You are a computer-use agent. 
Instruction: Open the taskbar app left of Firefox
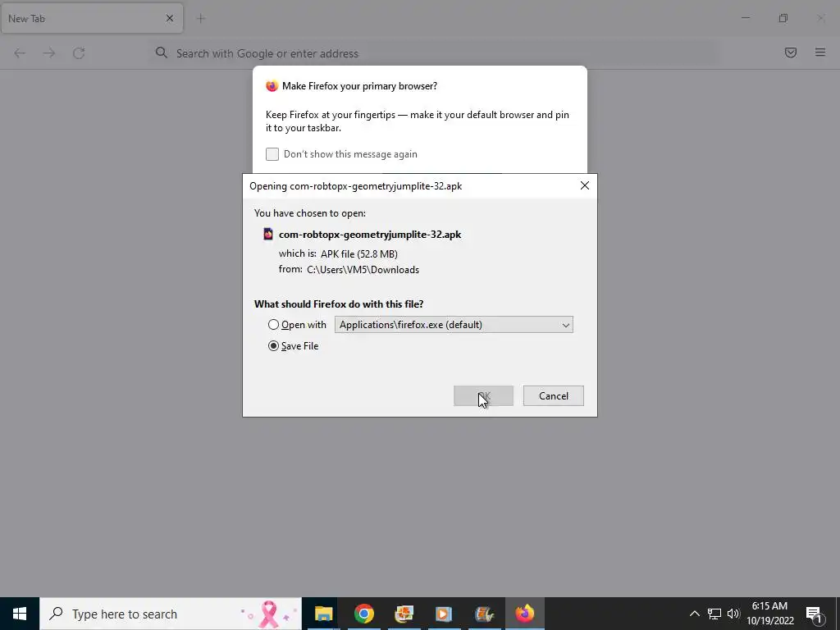click(x=484, y=614)
